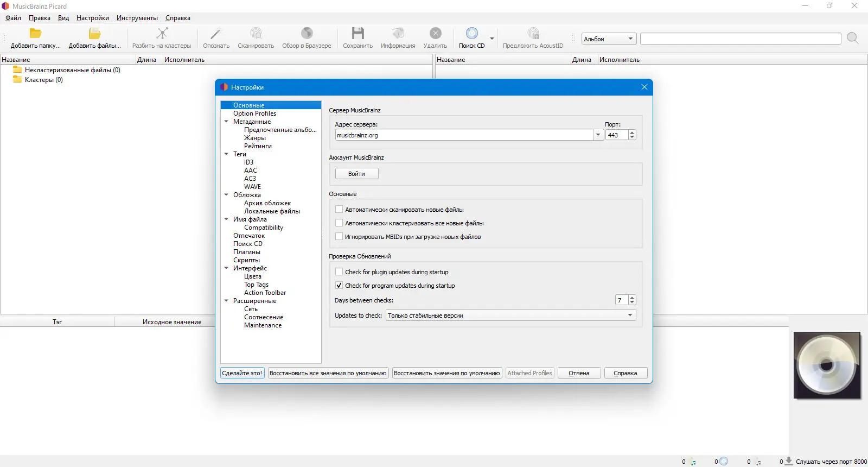The image size is (868, 467).
Task: Click the Войти login button
Action: (356, 174)
